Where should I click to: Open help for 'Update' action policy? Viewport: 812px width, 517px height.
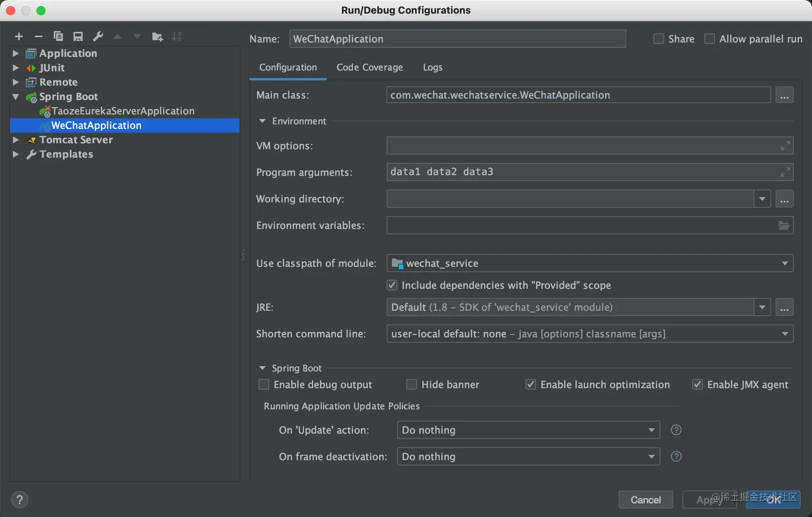pos(676,430)
